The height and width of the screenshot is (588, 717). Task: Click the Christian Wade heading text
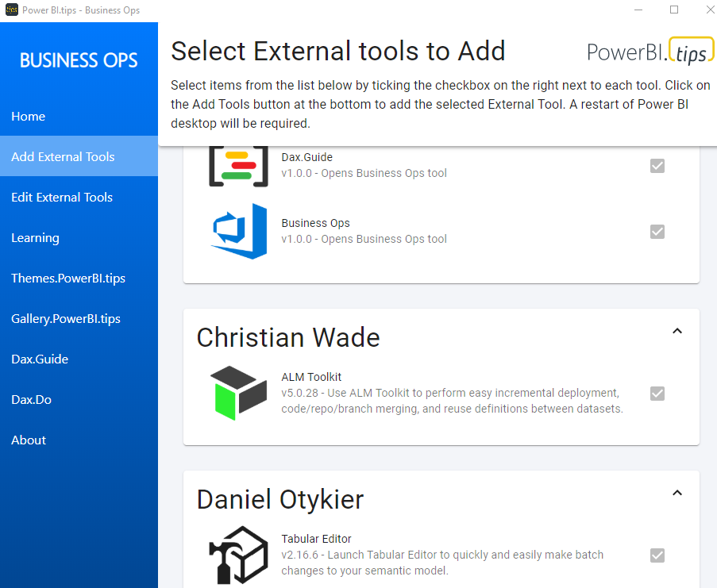coord(288,337)
